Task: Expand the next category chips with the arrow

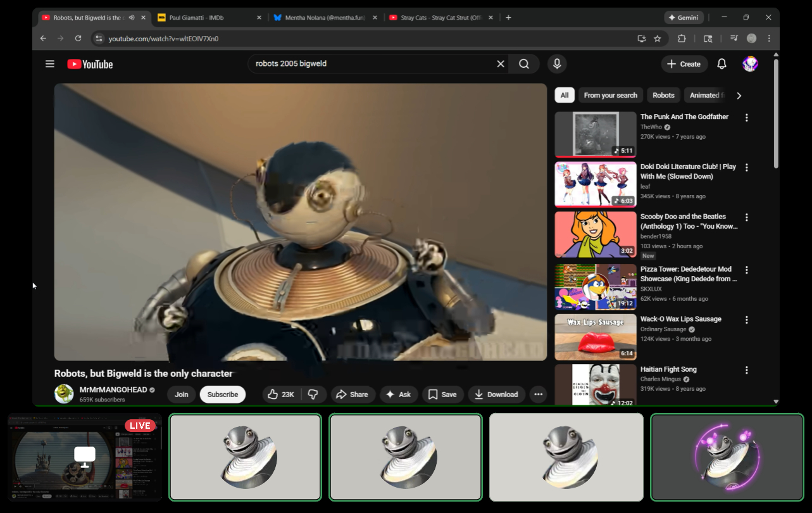Action: coord(739,96)
